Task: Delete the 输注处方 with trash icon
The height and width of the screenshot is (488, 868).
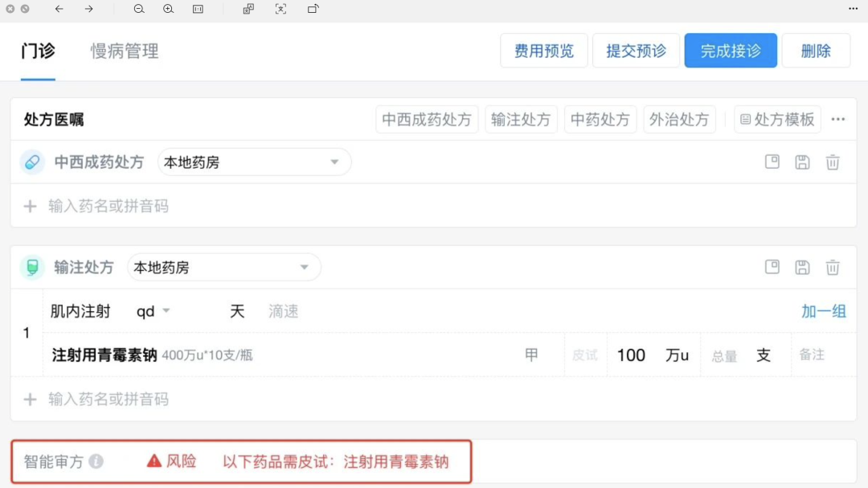Action: [x=833, y=268]
